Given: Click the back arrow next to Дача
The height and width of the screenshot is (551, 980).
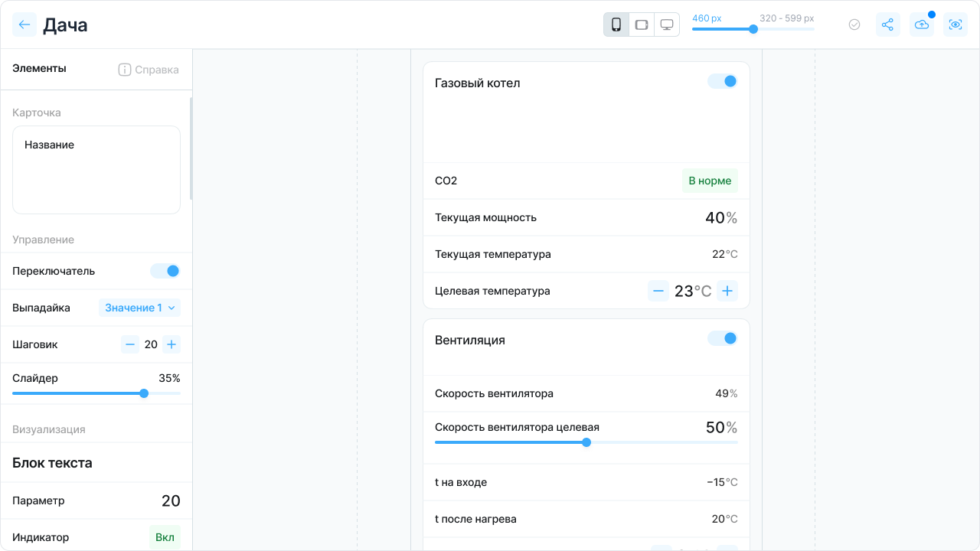Looking at the screenshot, I should click(x=24, y=24).
